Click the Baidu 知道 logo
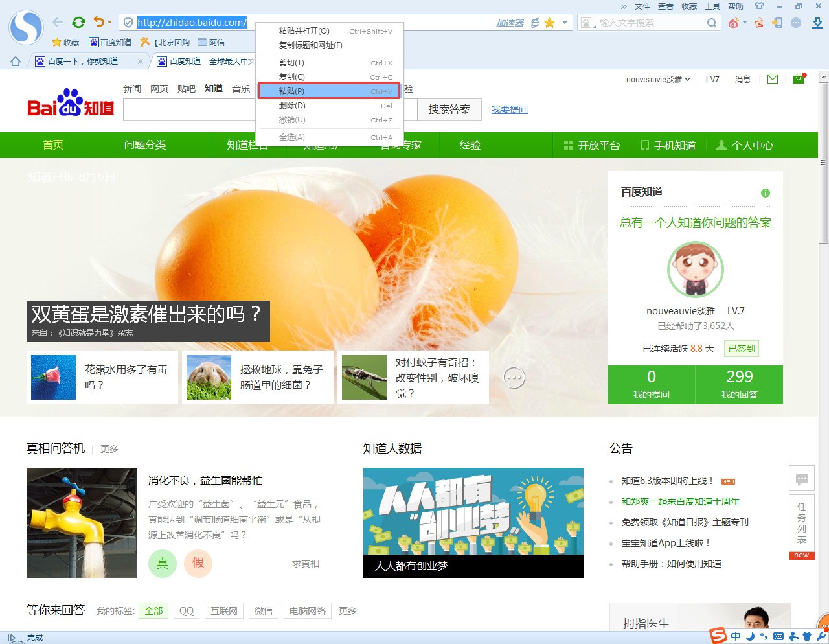 [71, 104]
